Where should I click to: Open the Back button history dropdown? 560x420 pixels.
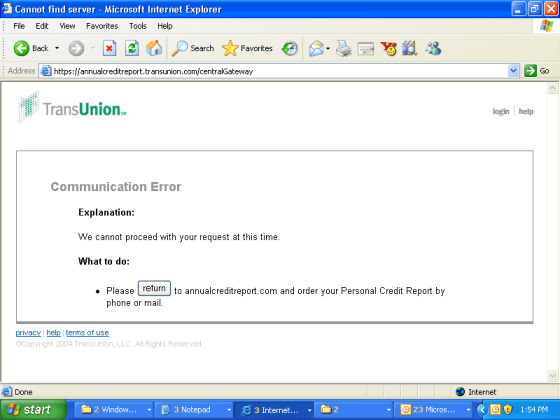[57, 48]
